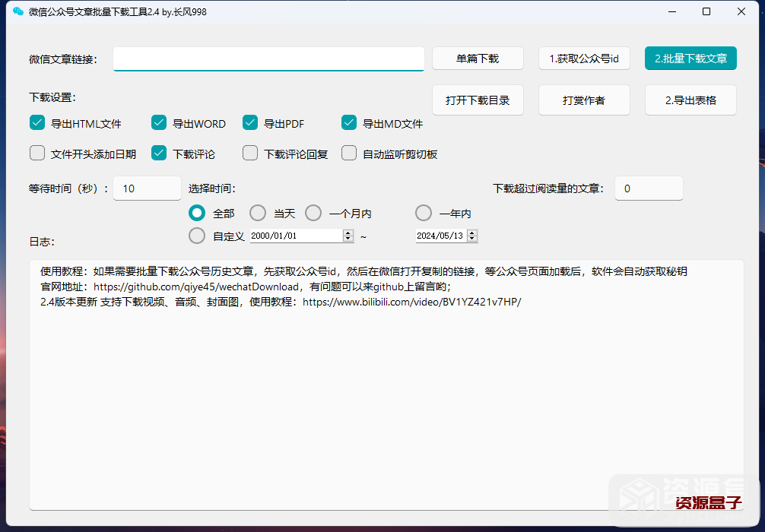Viewport: 765px width, 532px height.
Task: Click the 2.导出表格 export button
Action: click(x=690, y=100)
